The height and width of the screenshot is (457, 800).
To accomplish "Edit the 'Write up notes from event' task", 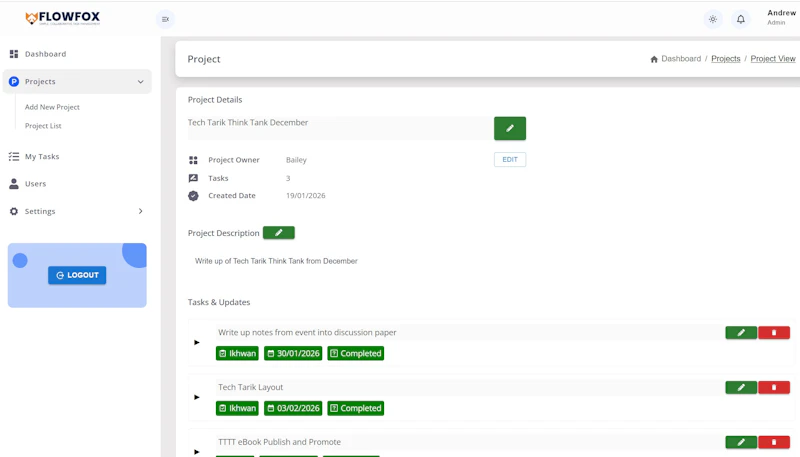I will [x=741, y=333].
